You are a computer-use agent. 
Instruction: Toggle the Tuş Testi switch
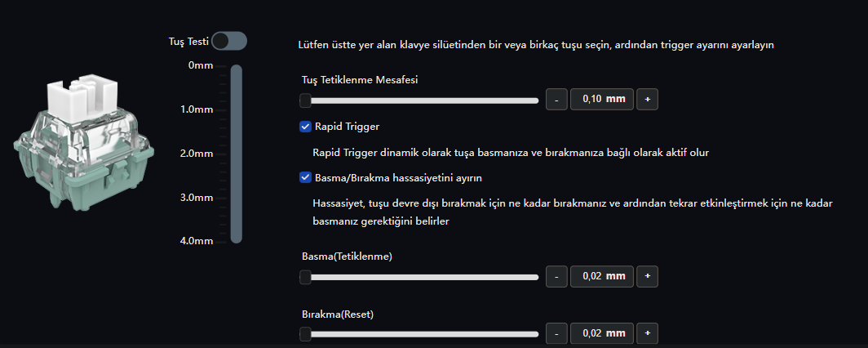coord(228,41)
